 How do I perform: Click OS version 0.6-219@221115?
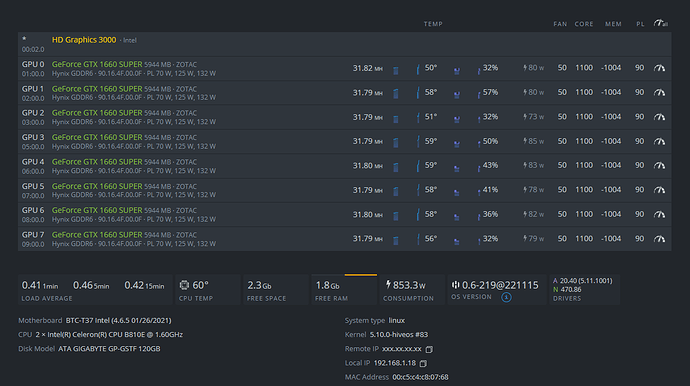(500, 285)
